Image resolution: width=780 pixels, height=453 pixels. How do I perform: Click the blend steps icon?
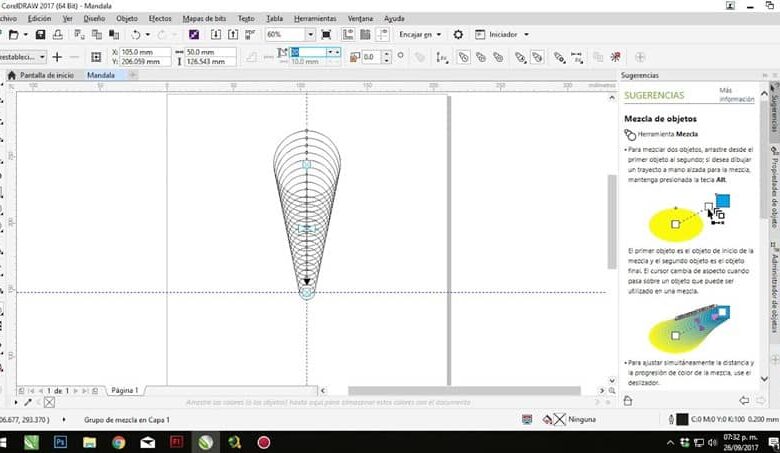tap(252, 57)
